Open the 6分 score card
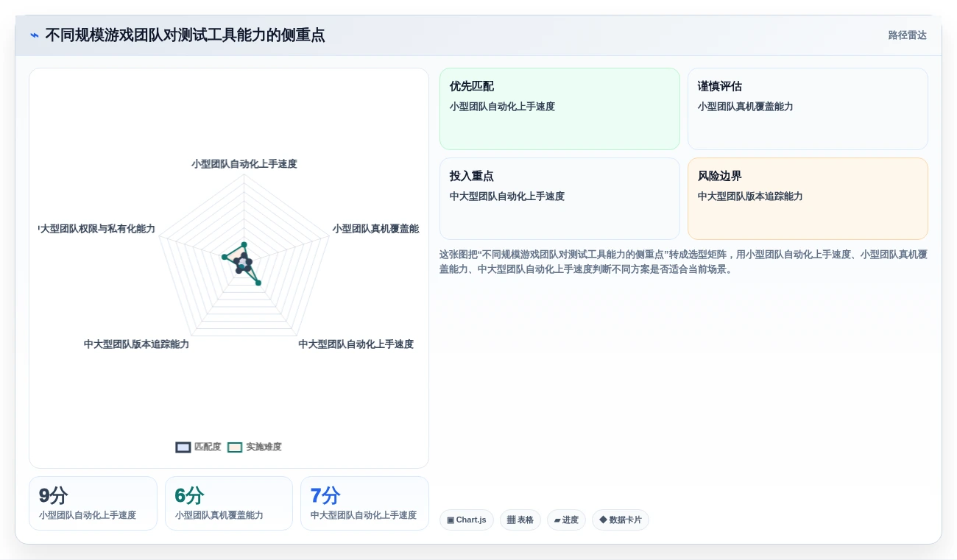 (x=229, y=503)
